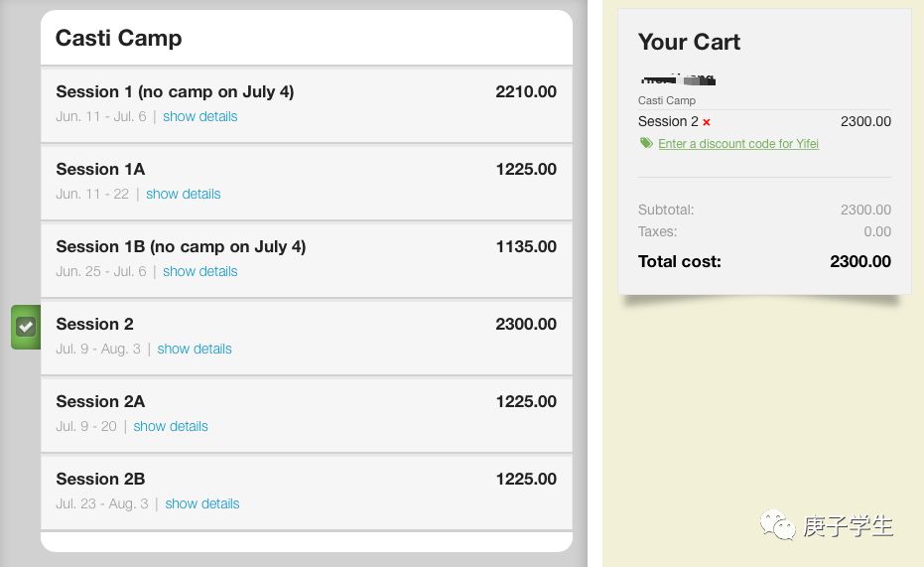924x567 pixels.
Task: Uncheck the green Session 2 checkmark
Action: pos(26,327)
